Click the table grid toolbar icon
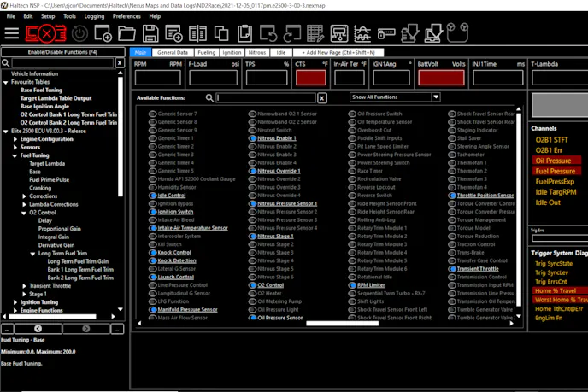 click(x=315, y=34)
